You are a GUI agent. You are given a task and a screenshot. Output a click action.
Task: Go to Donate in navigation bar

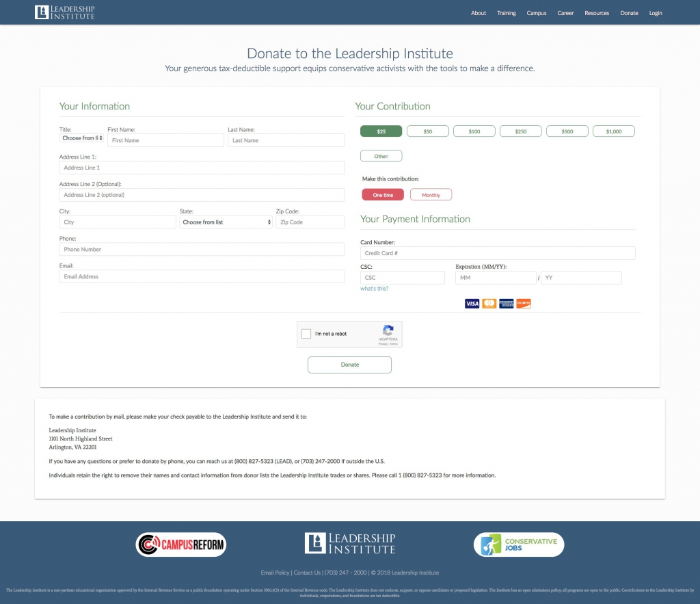[629, 13]
